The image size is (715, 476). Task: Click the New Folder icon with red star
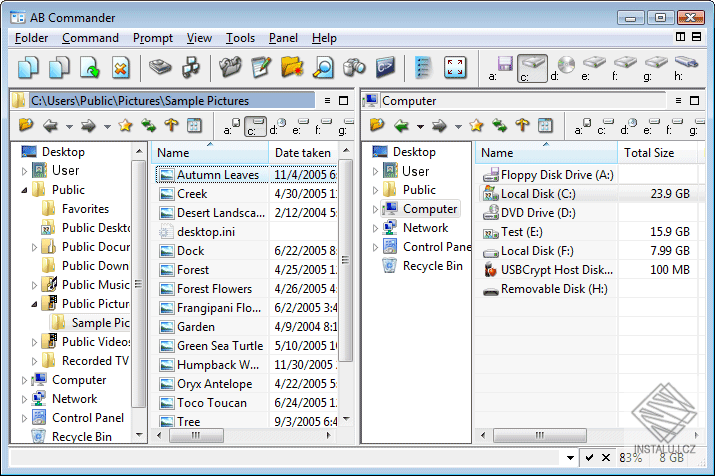pos(292,67)
